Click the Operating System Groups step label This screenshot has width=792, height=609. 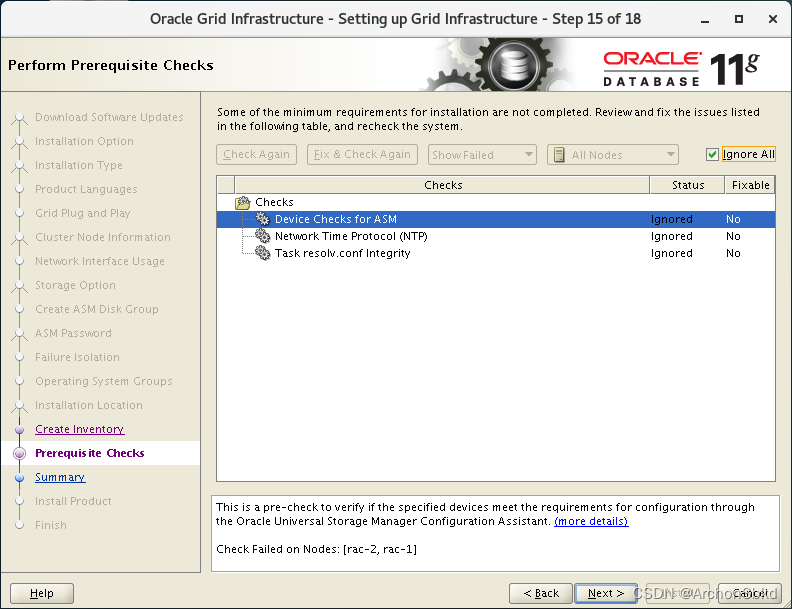point(104,381)
